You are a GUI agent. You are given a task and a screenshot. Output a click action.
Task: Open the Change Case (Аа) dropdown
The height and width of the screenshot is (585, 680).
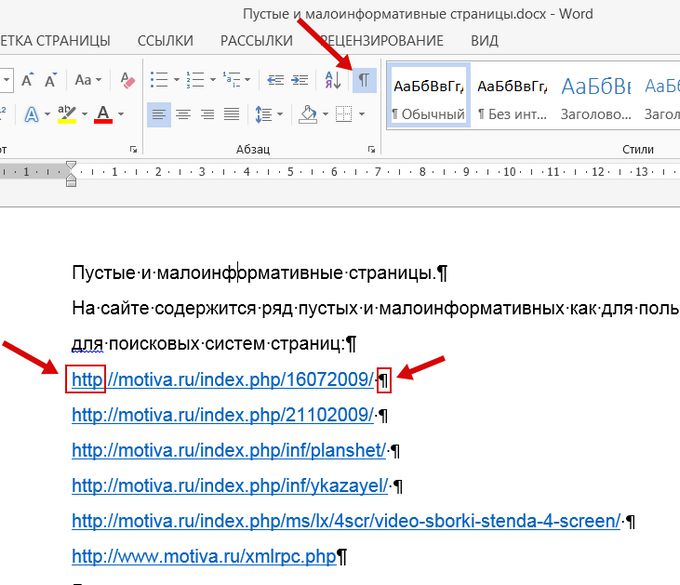pos(88,79)
